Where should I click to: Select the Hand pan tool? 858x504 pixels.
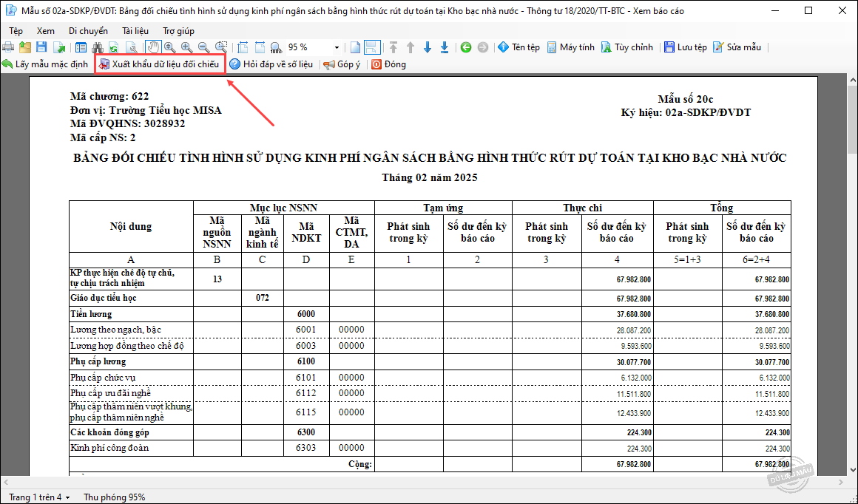[152, 47]
